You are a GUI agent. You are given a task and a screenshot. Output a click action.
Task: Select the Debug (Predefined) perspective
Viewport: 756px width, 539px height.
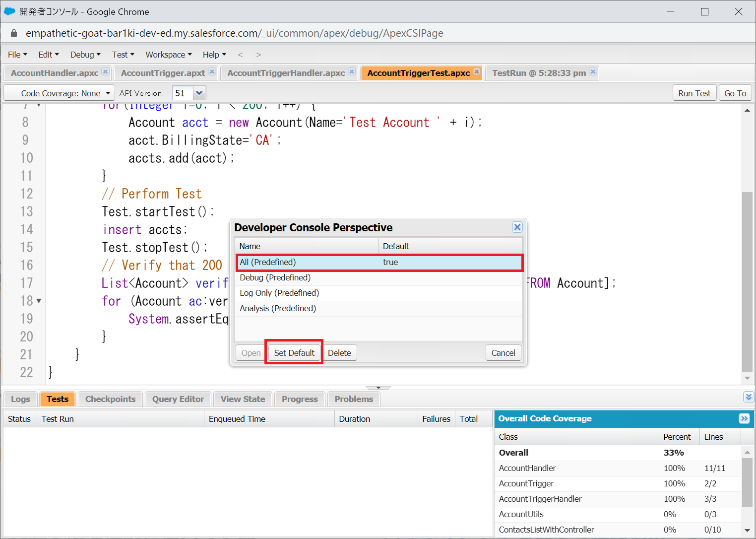point(379,277)
